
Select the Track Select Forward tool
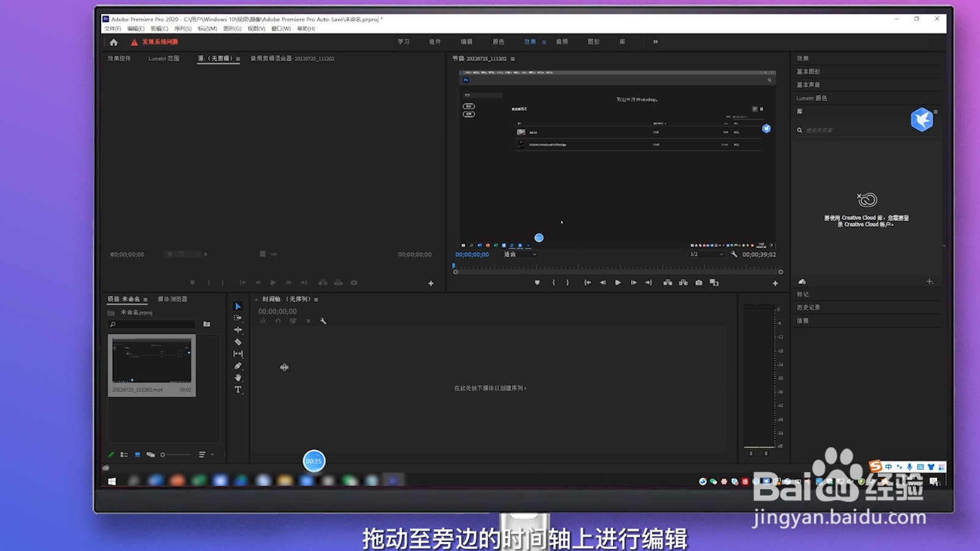tap(238, 318)
